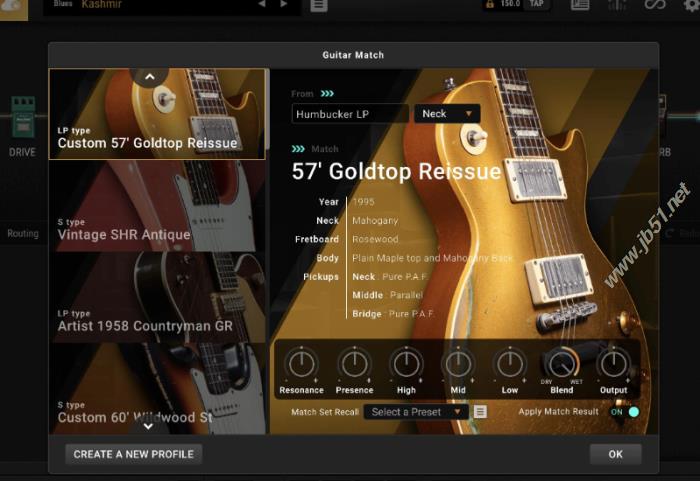Open the mixer levels icon
The width and height of the screenshot is (700, 481).
[617, 5]
